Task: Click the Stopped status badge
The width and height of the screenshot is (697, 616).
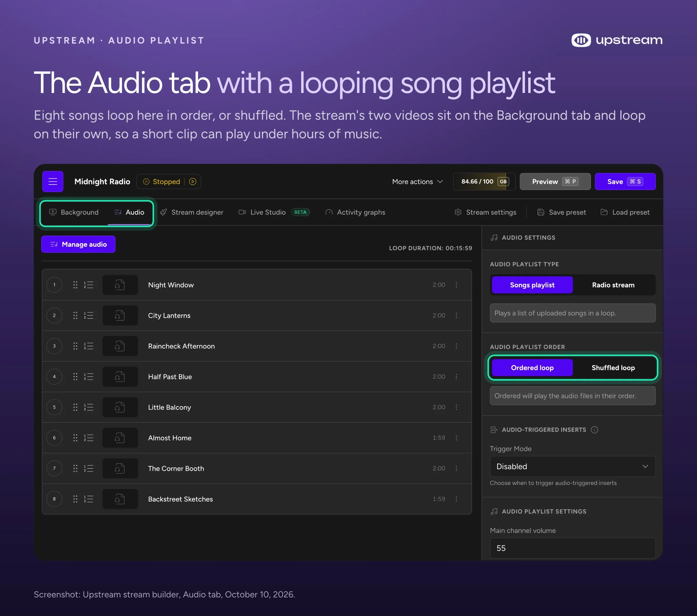Action: coord(162,181)
